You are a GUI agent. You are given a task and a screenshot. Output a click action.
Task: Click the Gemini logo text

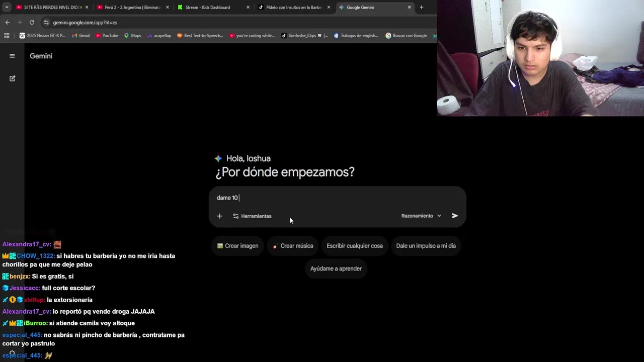click(x=41, y=56)
